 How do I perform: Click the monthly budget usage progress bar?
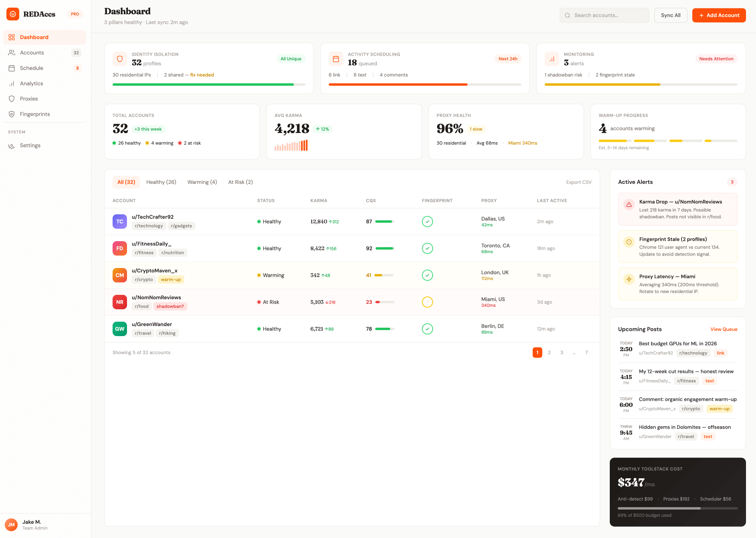[x=677, y=508]
